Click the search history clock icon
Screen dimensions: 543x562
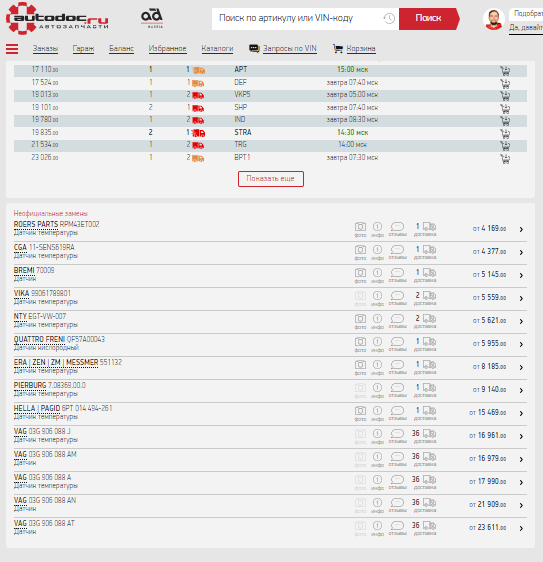point(389,18)
